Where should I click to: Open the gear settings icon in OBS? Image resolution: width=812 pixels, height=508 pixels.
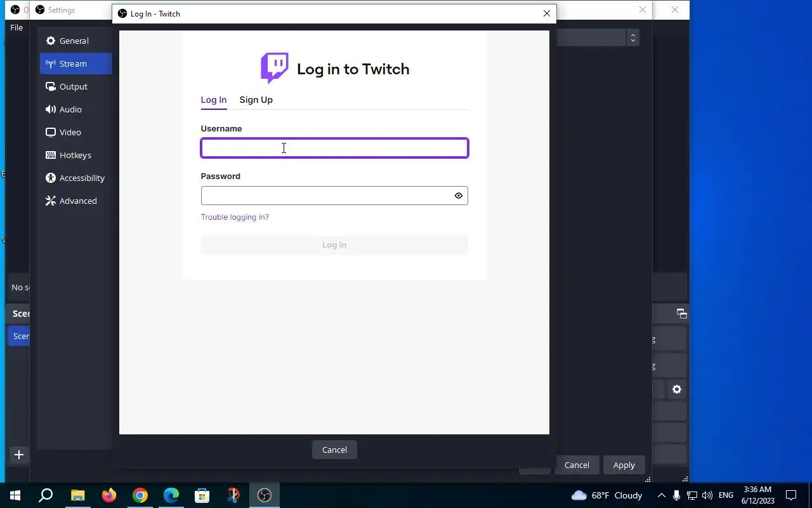(x=677, y=389)
